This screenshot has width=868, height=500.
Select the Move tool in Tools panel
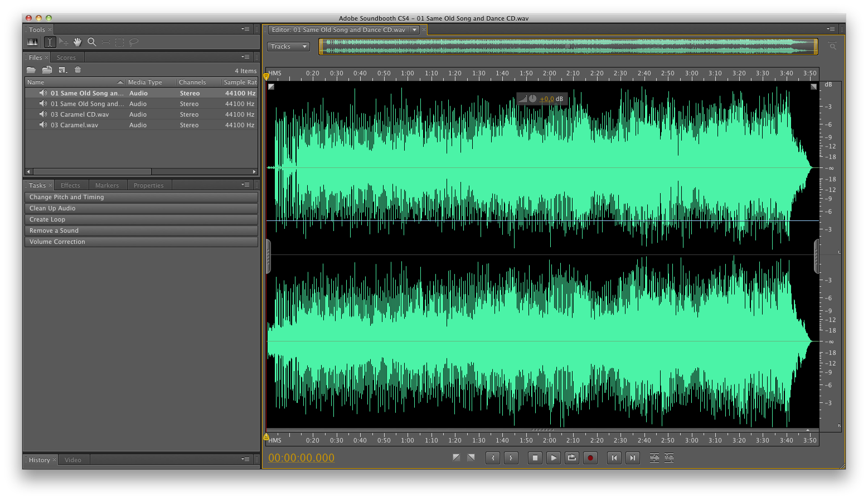(x=64, y=42)
